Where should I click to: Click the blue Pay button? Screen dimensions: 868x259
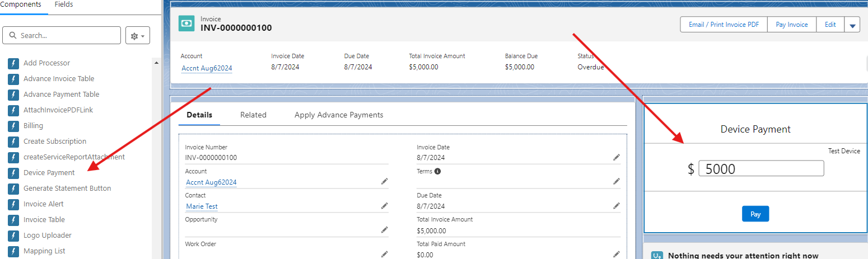755,214
